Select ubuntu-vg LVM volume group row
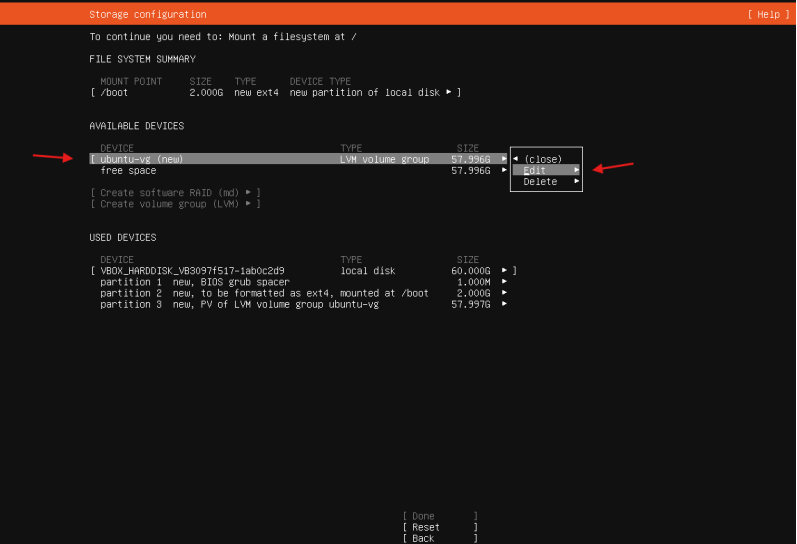This screenshot has height=544, width=797. 142,159
